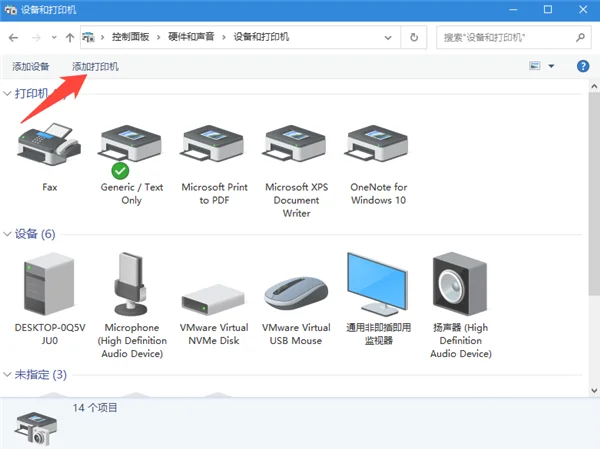Open the view options dropdown arrow

coord(551,66)
